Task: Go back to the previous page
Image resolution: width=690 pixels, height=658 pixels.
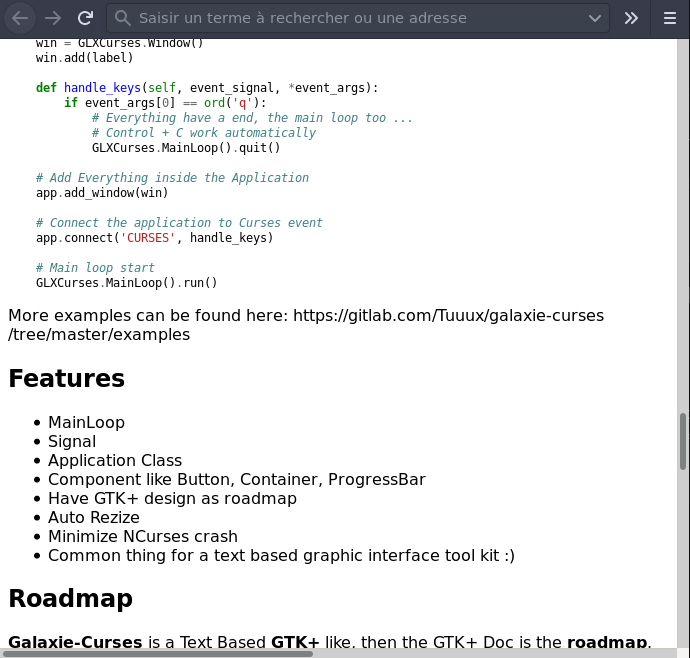Action: coord(20,18)
